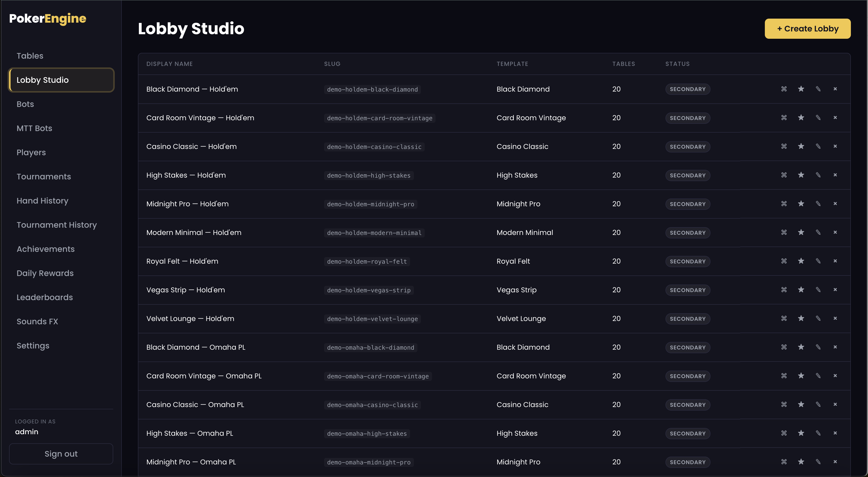Click command-symbol icon for Velvet Lounge — Hold'em
The image size is (868, 477).
click(784, 318)
